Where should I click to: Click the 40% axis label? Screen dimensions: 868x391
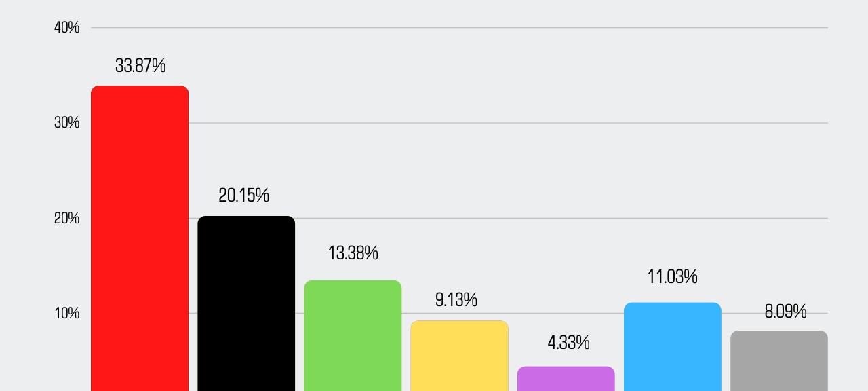[x=66, y=28]
